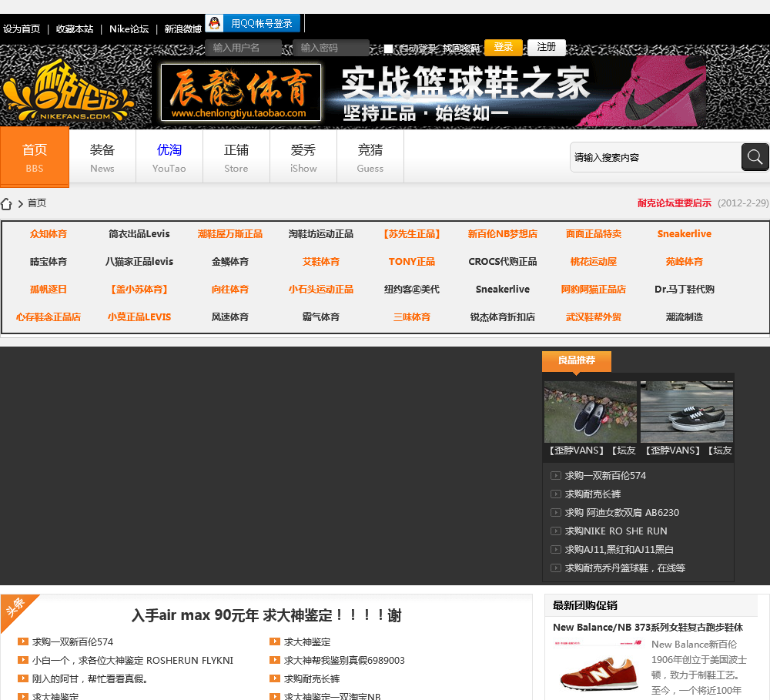
Task: Click orange bullet icon beside 求大神帮我鉴别真假6989003
Action: click(275, 660)
